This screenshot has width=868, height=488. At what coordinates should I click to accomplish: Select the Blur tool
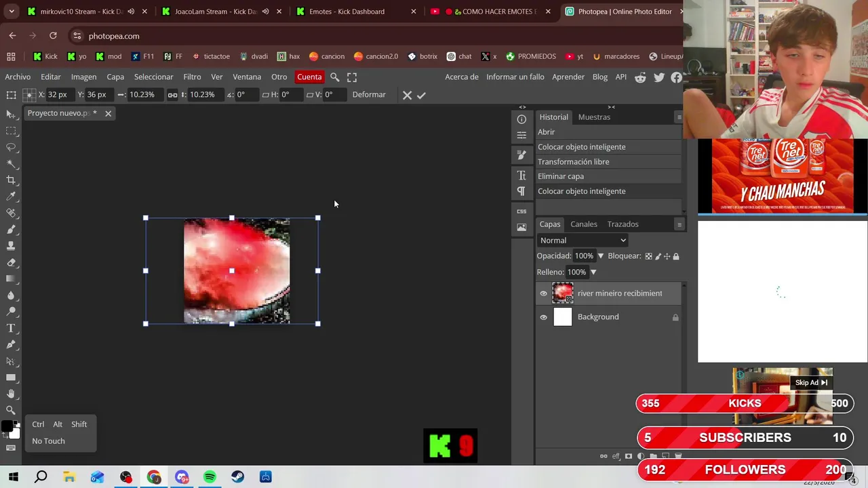11,295
